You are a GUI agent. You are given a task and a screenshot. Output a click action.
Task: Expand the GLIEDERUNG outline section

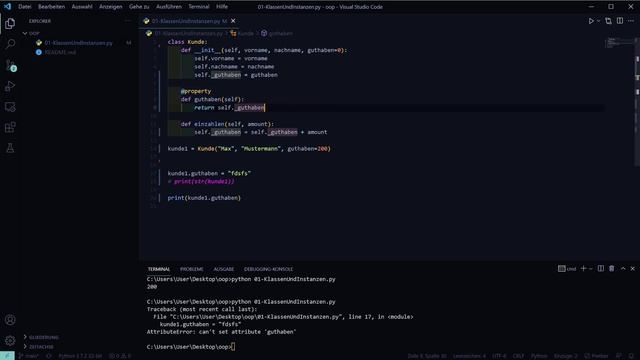point(41,337)
